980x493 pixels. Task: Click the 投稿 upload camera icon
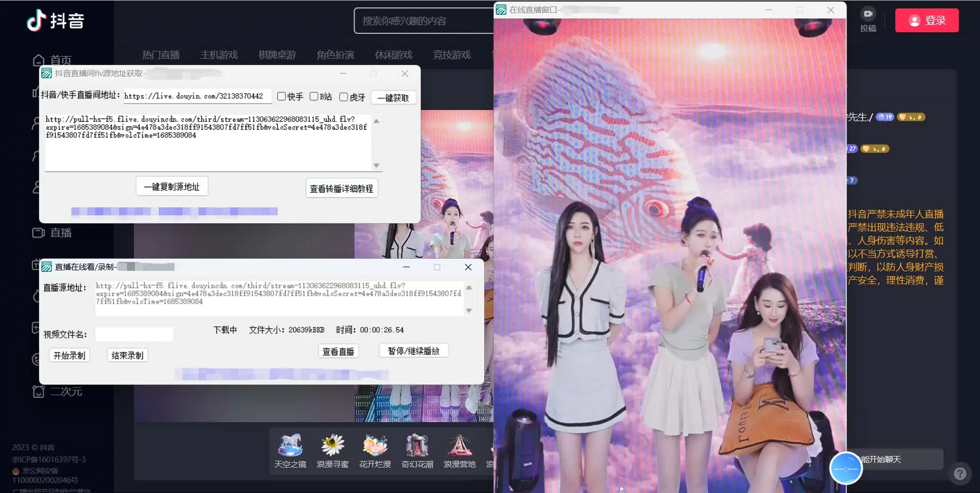tap(868, 14)
